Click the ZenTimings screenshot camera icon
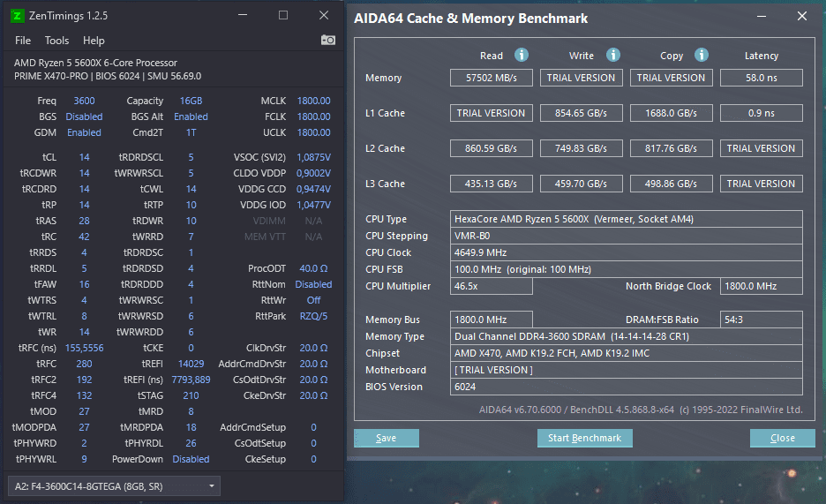This screenshot has height=504, width=826. coord(328,40)
